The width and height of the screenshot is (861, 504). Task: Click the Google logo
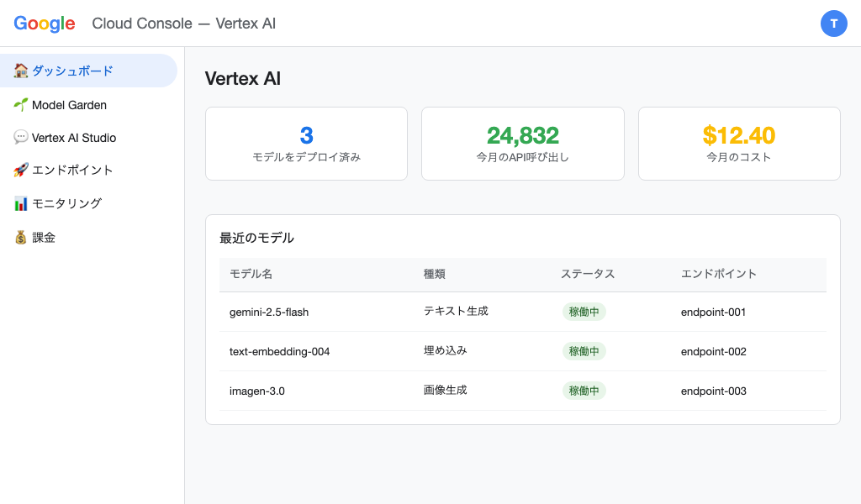[44, 24]
